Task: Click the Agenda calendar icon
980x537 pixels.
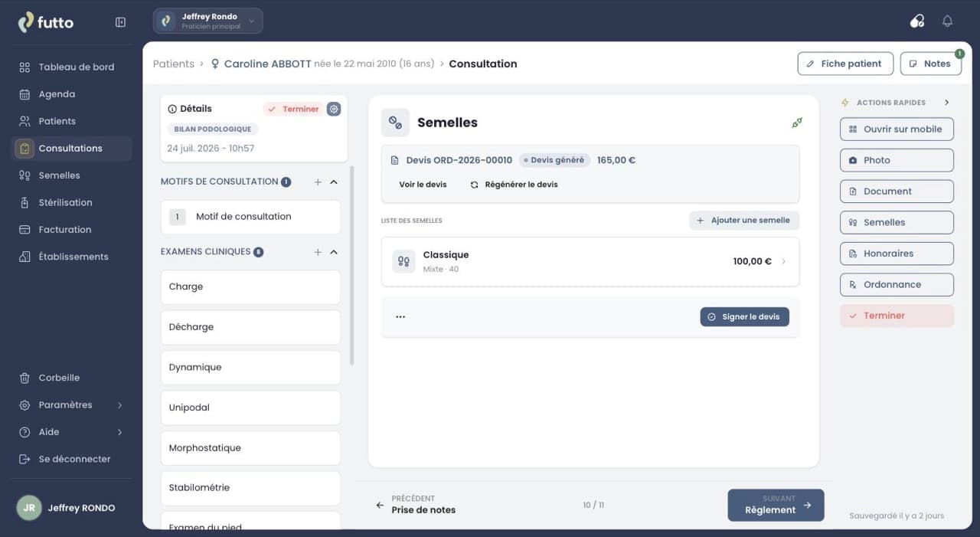Action: tap(24, 94)
